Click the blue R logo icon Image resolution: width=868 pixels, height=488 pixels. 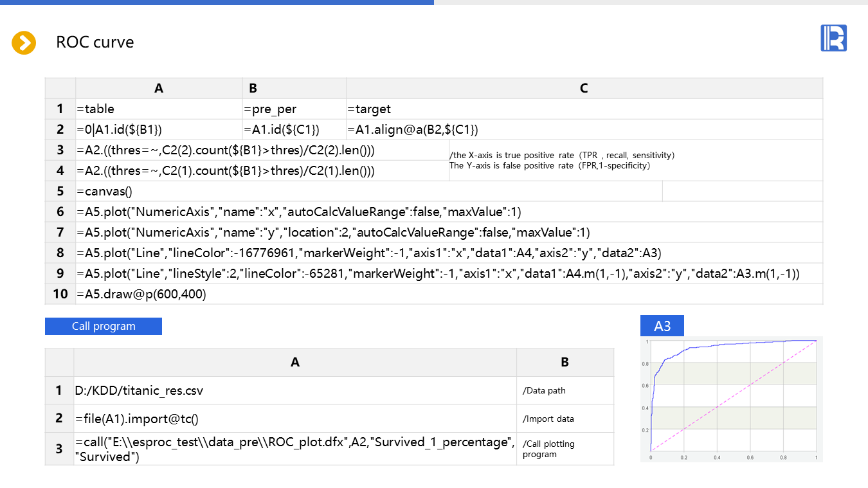833,38
